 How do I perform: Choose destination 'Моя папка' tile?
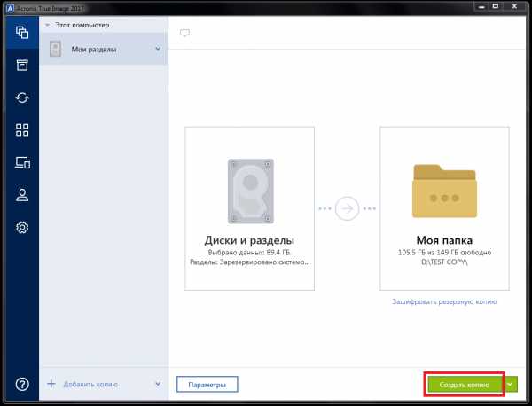point(444,207)
